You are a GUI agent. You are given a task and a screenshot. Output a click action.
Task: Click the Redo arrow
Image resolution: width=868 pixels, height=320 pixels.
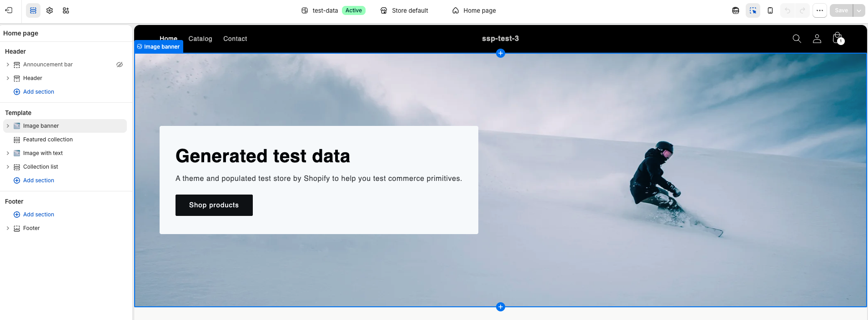[x=803, y=10]
